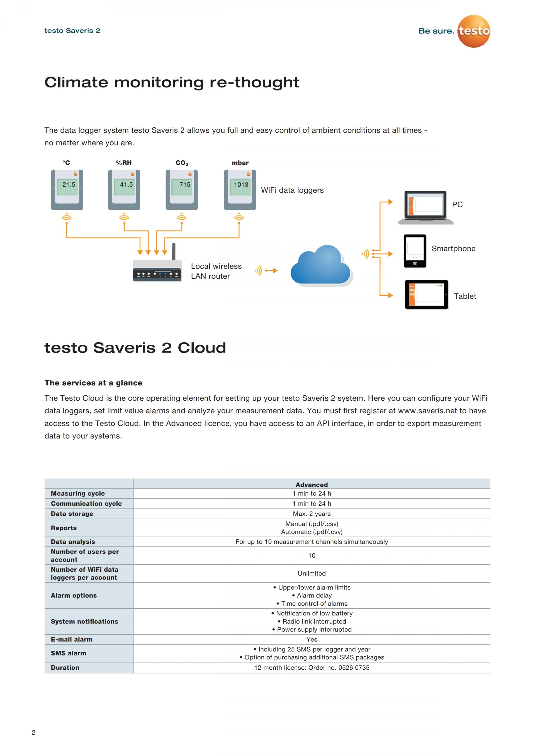535x756 pixels.
Task: Click the smartphone device icon
Action: click(415, 251)
